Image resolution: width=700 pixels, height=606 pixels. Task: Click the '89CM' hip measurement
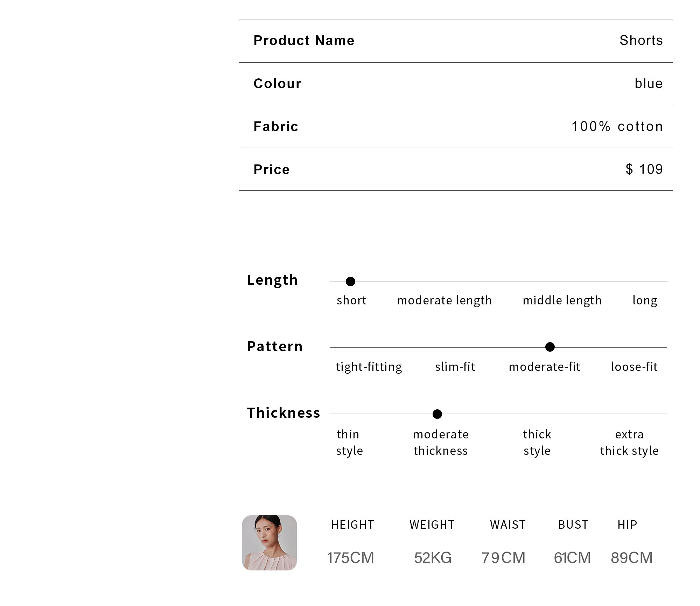coord(631,558)
